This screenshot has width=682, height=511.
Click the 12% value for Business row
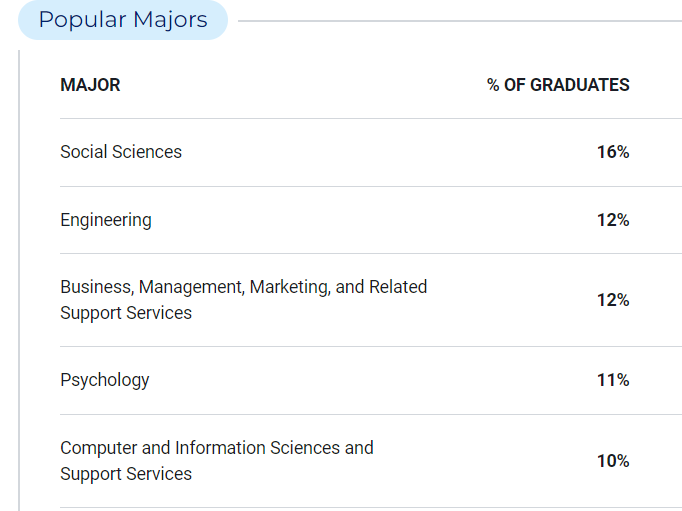point(613,300)
